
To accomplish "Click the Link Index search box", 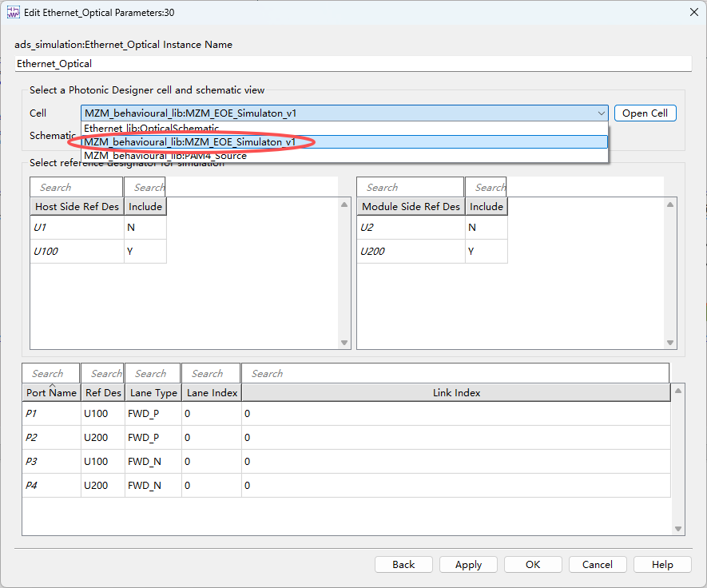I will [x=455, y=373].
